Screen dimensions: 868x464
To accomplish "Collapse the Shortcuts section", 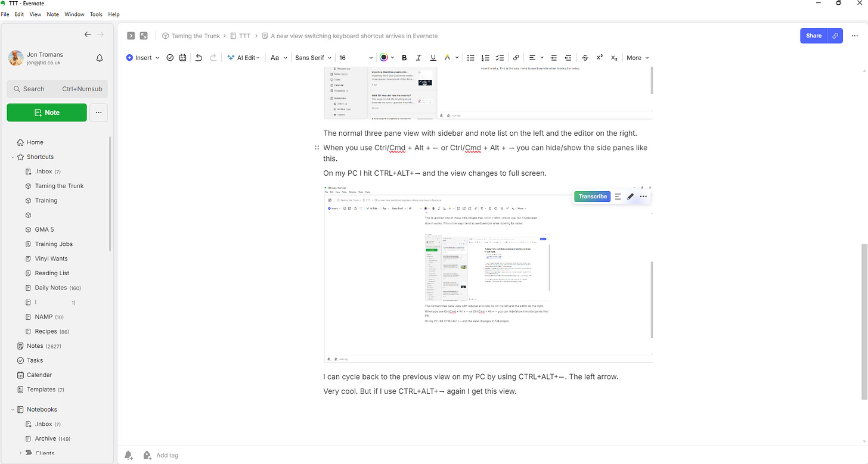I will pos(13,157).
